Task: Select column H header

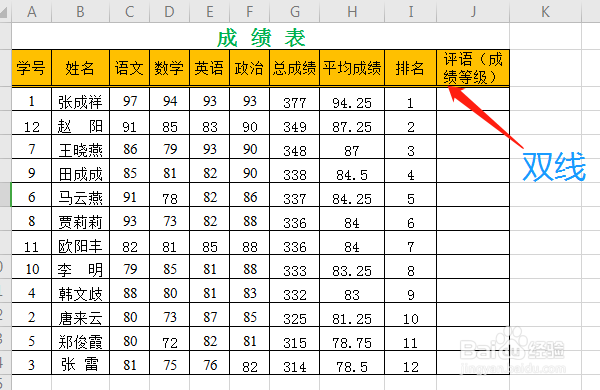Action: [x=352, y=11]
